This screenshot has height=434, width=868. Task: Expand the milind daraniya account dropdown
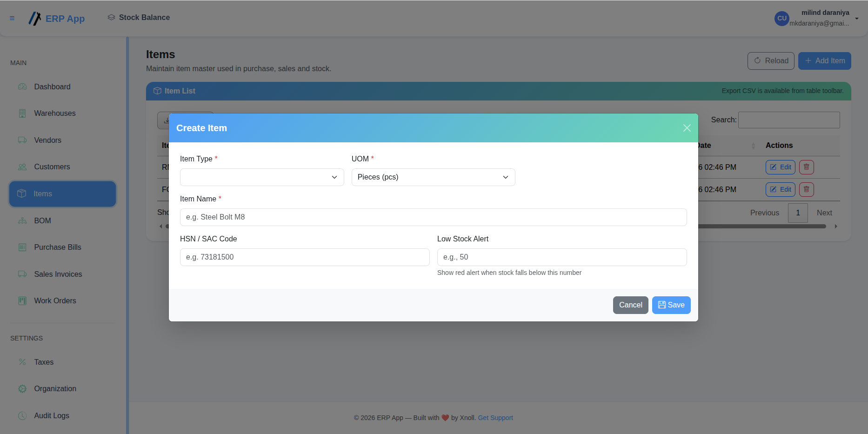click(x=857, y=19)
